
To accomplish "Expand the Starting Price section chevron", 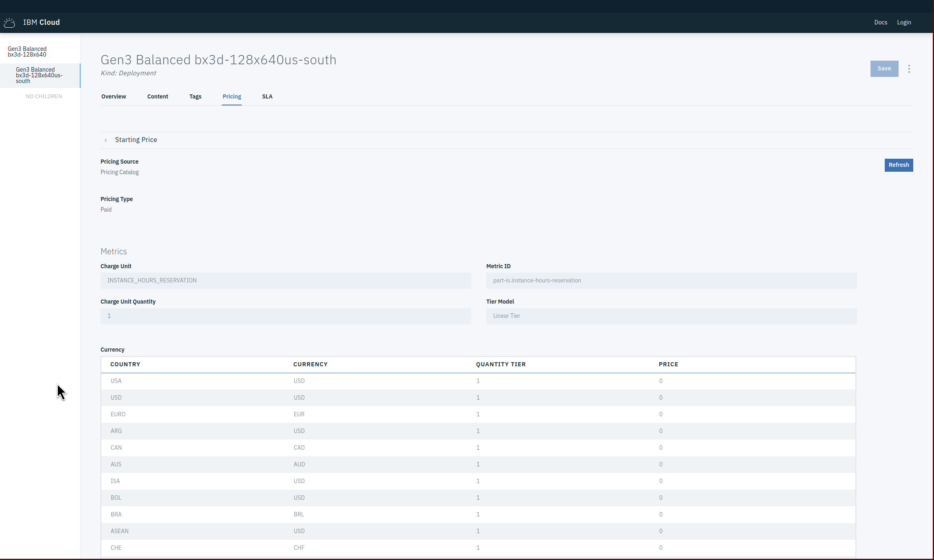I will 106,140.
